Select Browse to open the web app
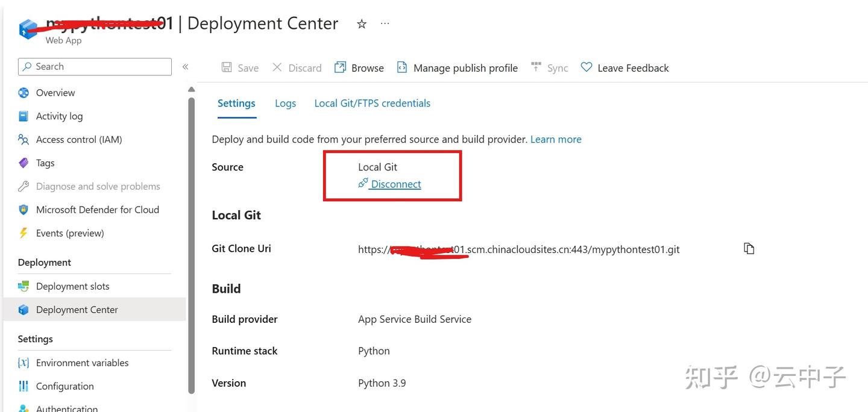Image resolution: width=868 pixels, height=412 pixels. coord(359,67)
